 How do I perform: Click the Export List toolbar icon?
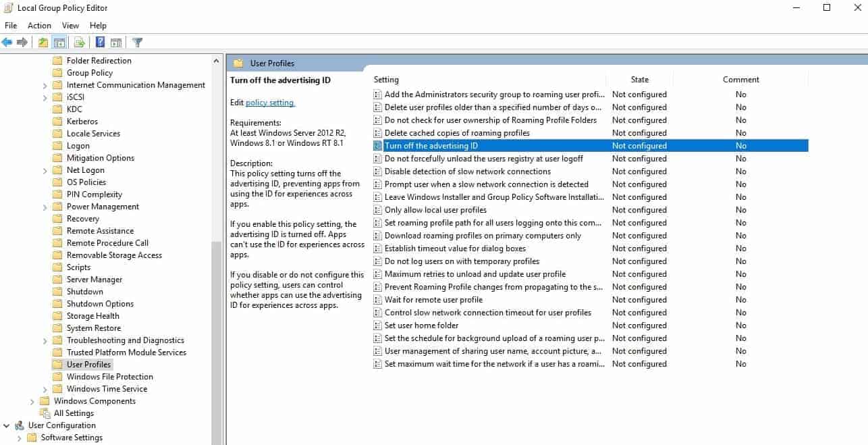pyautogui.click(x=79, y=43)
